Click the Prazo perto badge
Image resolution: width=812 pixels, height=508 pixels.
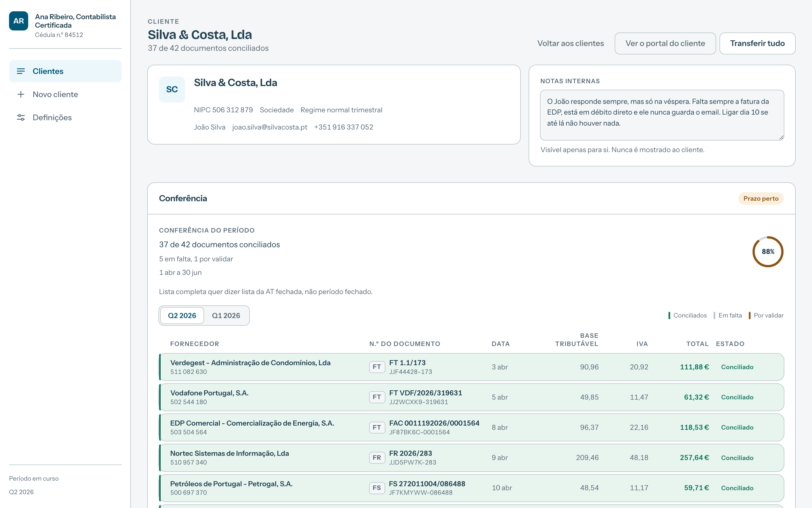[x=761, y=199]
